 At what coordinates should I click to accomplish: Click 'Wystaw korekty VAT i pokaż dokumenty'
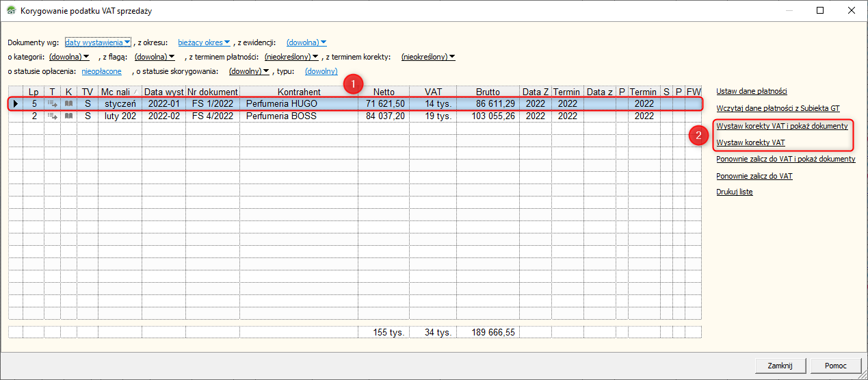coord(782,126)
